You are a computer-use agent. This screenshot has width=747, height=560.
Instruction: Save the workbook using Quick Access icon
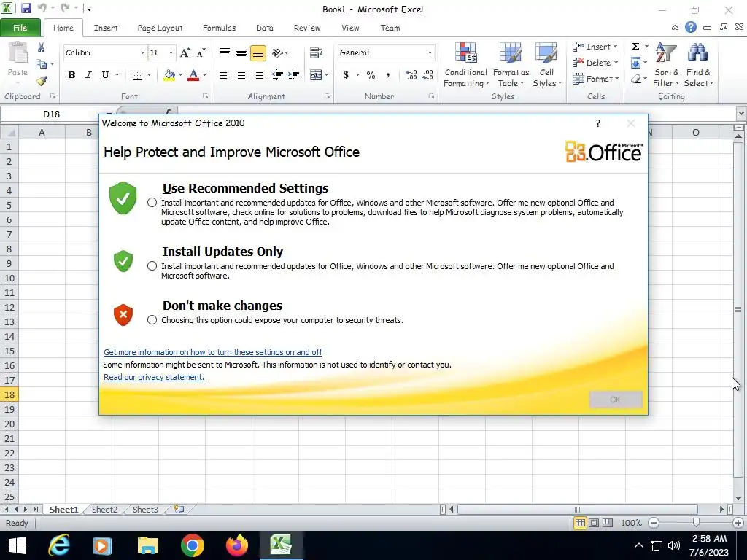[26, 8]
